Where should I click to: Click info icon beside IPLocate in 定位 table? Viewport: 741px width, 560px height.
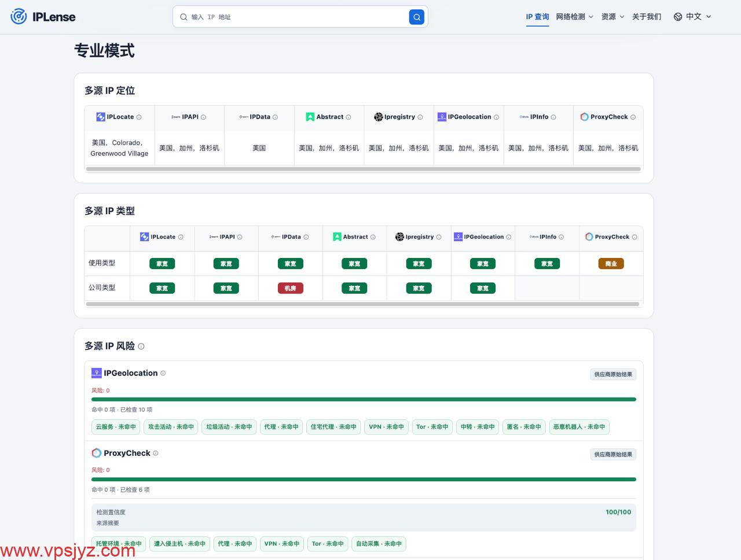tap(139, 117)
